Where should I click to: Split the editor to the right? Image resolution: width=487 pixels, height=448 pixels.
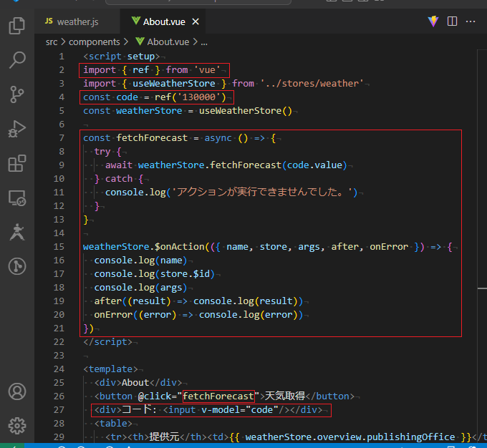452,21
